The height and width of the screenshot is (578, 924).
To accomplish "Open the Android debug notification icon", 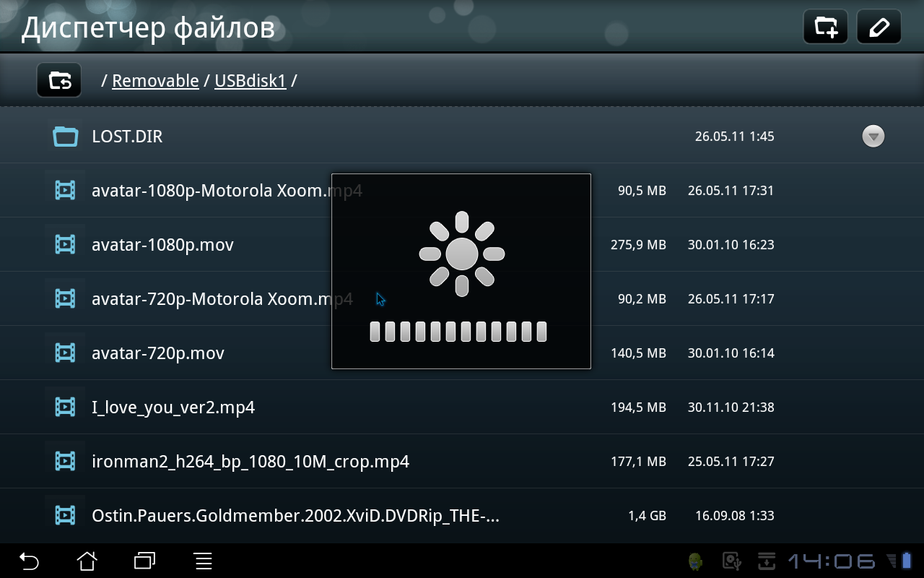I will click(x=696, y=561).
